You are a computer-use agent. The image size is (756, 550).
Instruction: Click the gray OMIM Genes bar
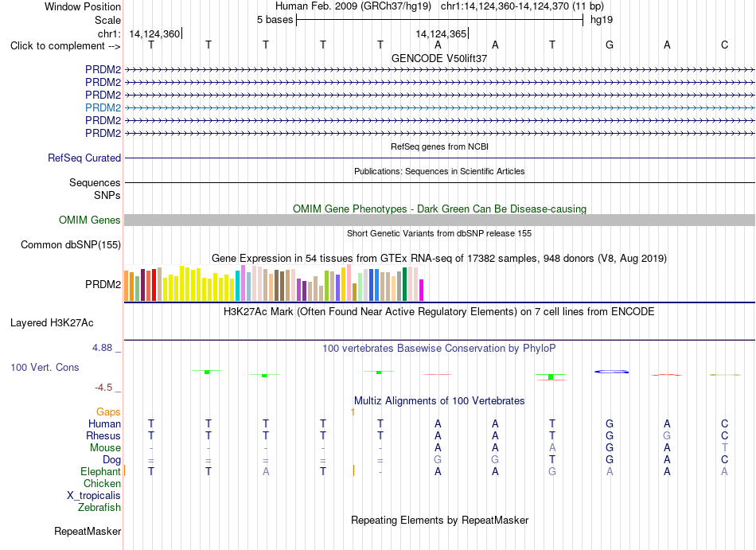tap(439, 220)
